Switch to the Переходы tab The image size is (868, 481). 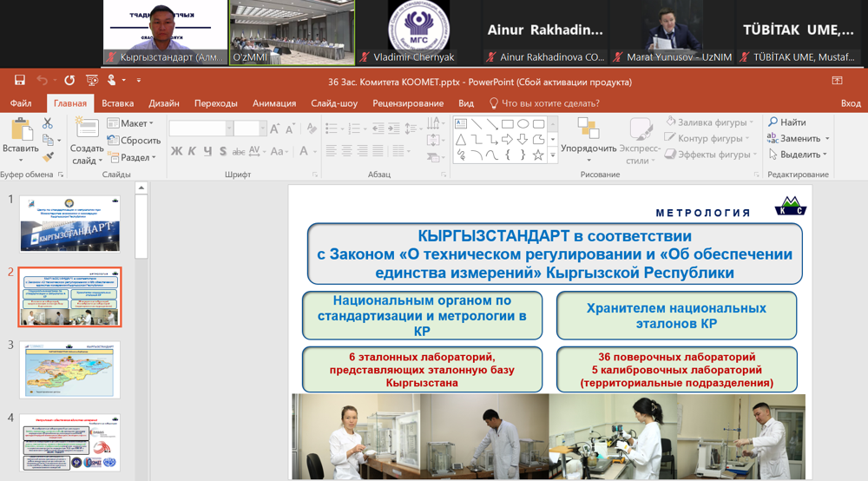tap(216, 103)
